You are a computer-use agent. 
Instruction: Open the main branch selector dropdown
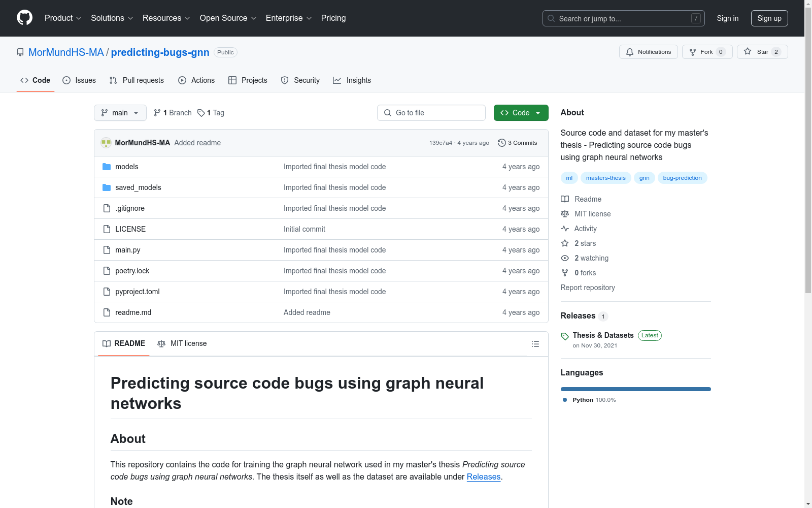point(120,113)
